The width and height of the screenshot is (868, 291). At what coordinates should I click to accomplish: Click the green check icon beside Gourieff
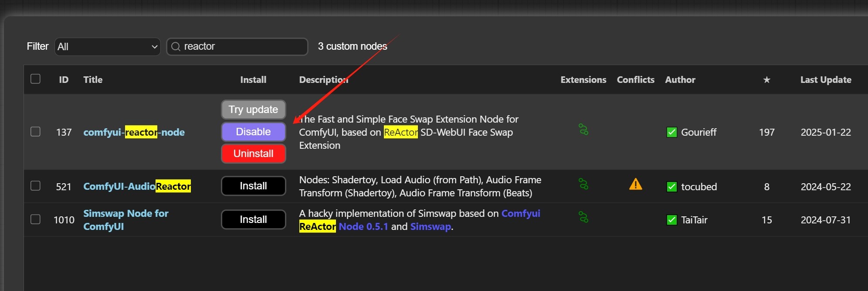pos(672,132)
